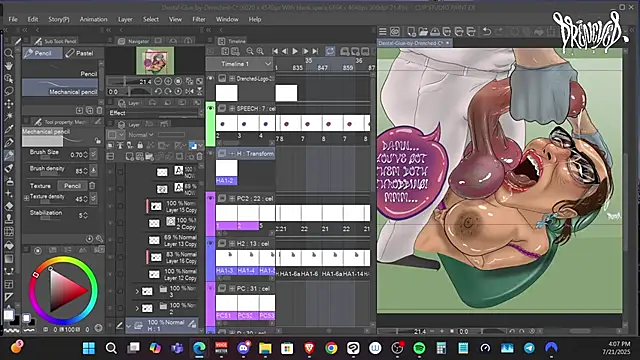The height and width of the screenshot is (360, 640).
Task: Click the Timeline zoom in magnifier
Action: pos(260,51)
